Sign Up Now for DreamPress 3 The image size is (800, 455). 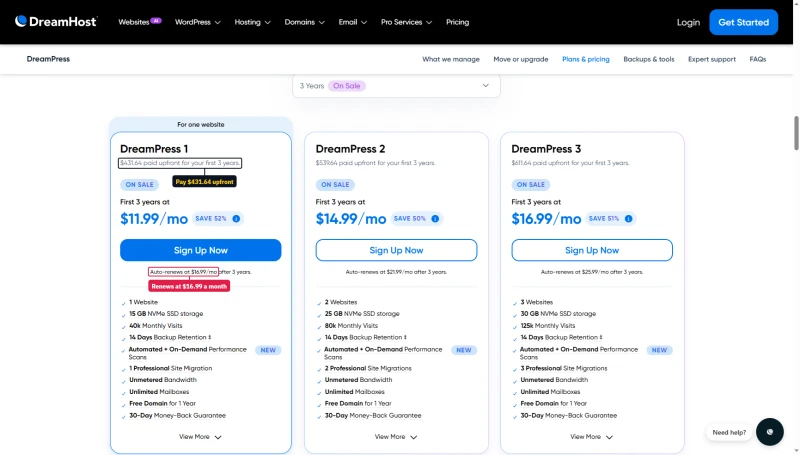pyautogui.click(x=592, y=250)
